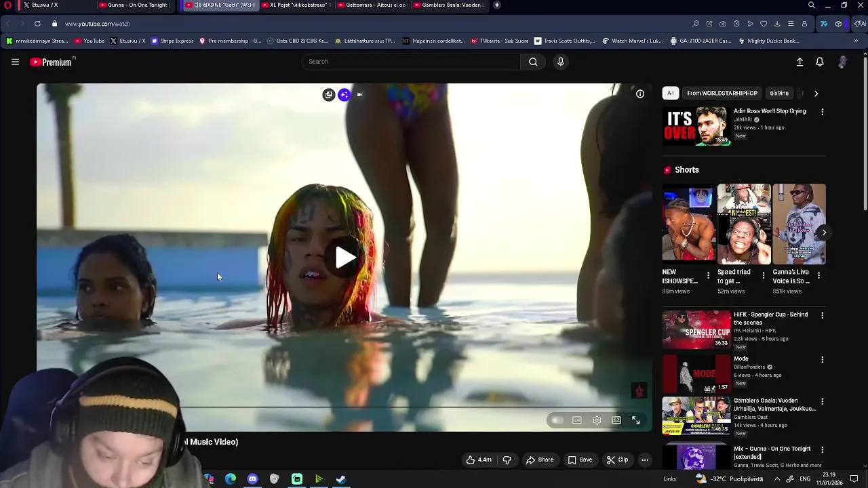Open HIFK Spengler Cup video title

(770, 319)
